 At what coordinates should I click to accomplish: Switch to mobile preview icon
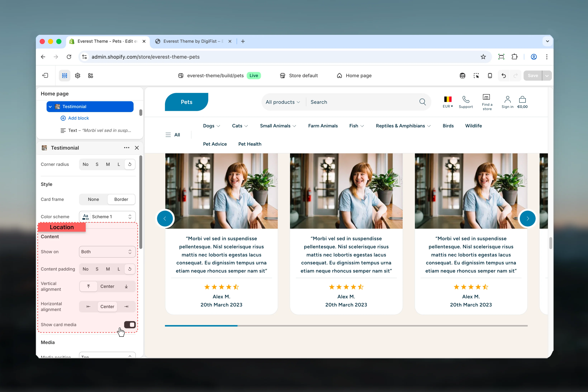tap(490, 75)
